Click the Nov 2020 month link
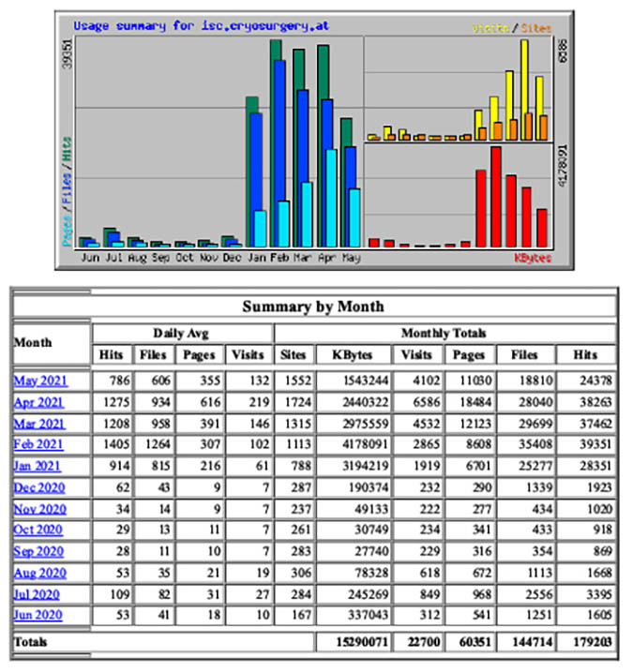The height and width of the screenshot is (672, 633). tap(38, 509)
